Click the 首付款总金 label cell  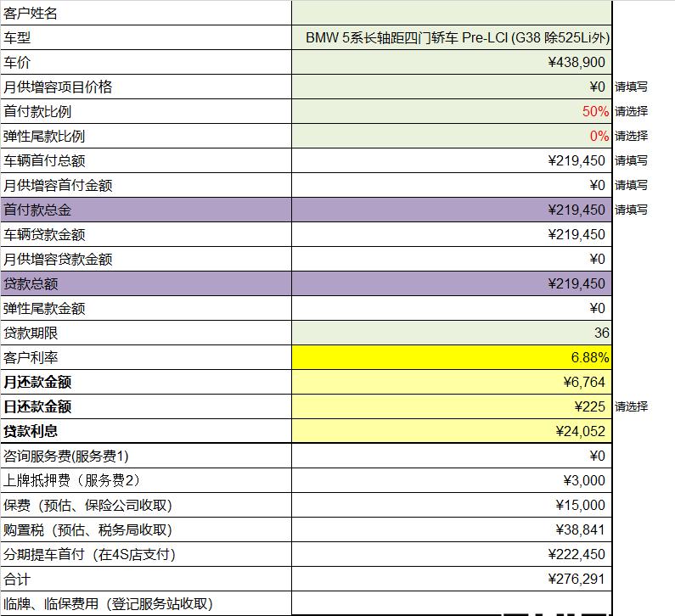click(x=146, y=210)
